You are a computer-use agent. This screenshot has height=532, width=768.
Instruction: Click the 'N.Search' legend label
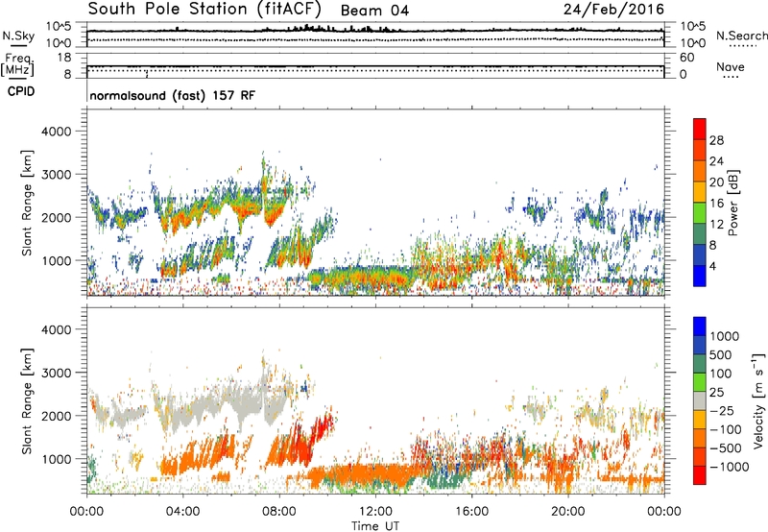coord(741,36)
